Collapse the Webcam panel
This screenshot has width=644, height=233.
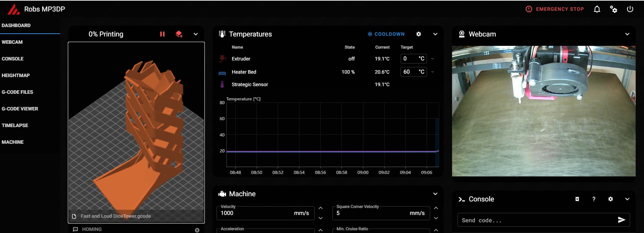(627, 34)
